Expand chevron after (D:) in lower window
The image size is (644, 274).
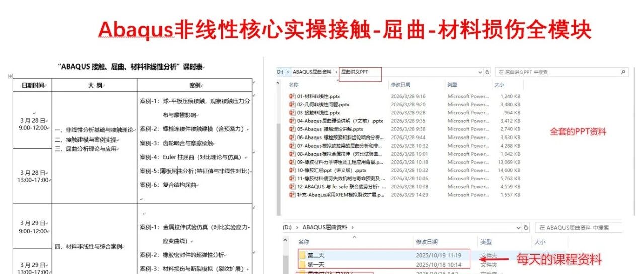297,228
